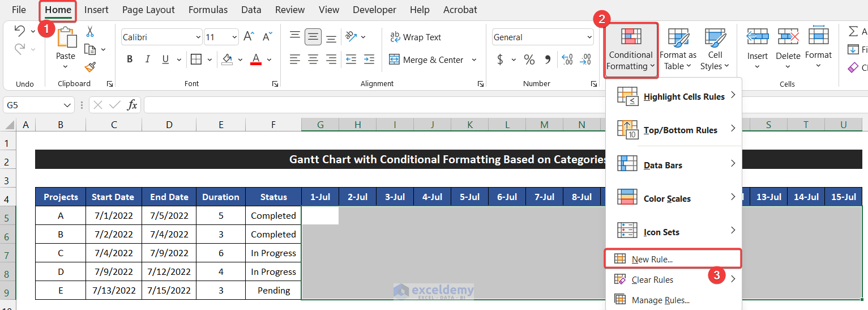Apply Comma Style format
868x310 pixels.
pyautogui.click(x=548, y=59)
